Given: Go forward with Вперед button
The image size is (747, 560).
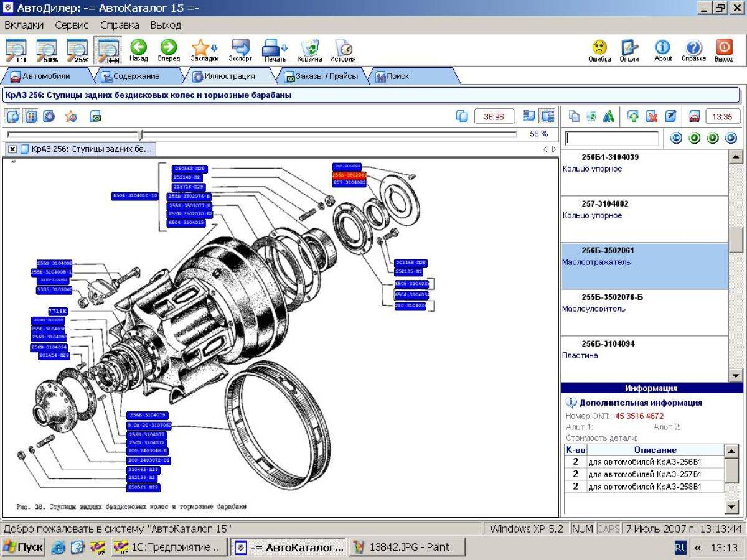Looking at the screenshot, I should [169, 50].
